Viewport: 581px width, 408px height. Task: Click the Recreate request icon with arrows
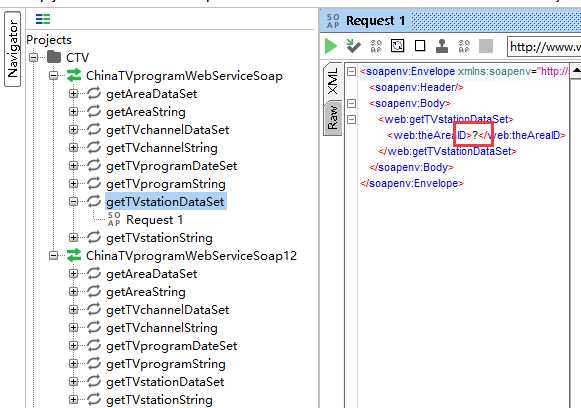pos(398,46)
